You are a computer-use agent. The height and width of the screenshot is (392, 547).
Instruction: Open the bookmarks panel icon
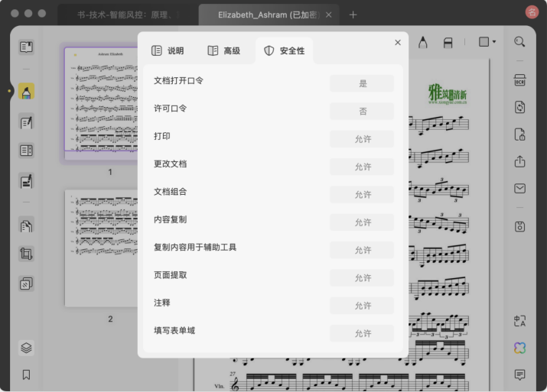26,375
